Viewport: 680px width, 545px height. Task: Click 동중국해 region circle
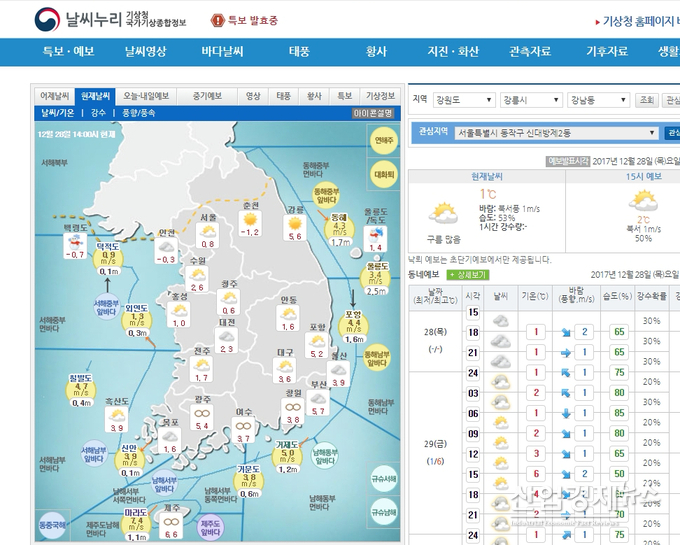click(x=52, y=525)
